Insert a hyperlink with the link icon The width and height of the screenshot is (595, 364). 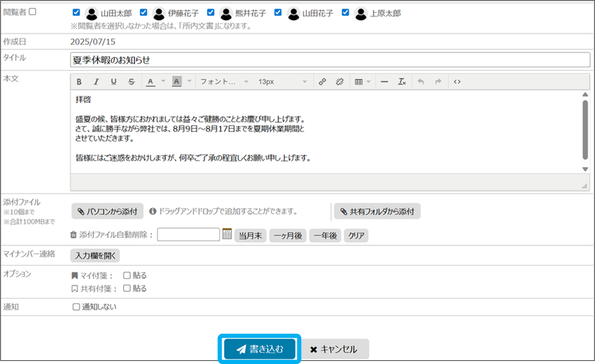click(x=322, y=81)
